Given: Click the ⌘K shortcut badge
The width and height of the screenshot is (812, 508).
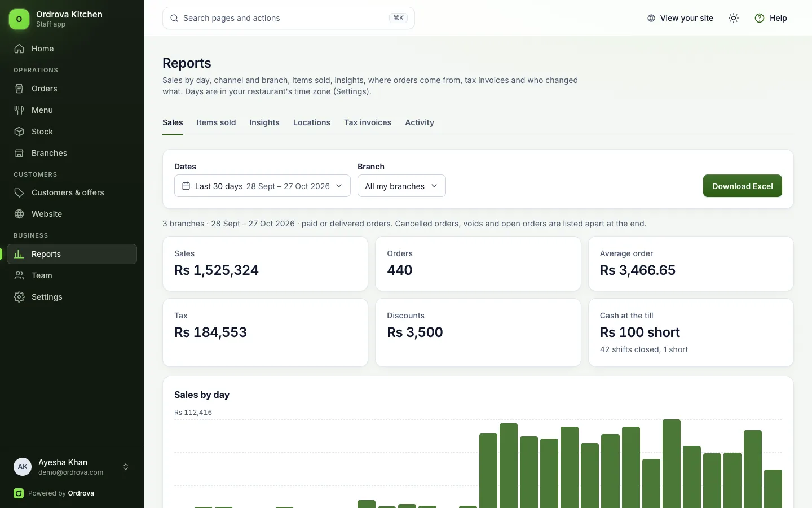Looking at the screenshot, I should click(398, 18).
